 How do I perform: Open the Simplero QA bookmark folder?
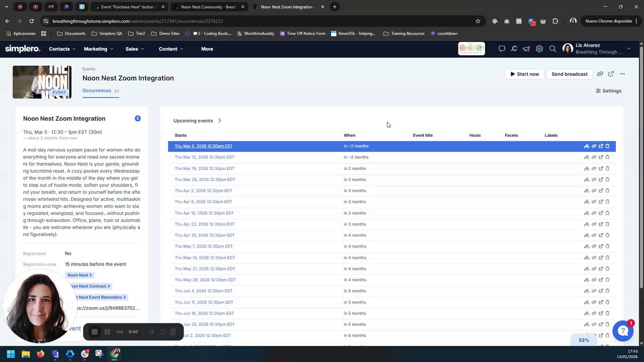tap(107, 33)
